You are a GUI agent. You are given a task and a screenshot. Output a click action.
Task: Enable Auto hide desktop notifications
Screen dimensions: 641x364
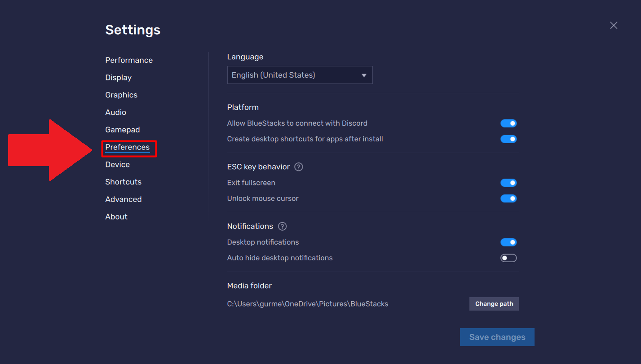(x=508, y=258)
